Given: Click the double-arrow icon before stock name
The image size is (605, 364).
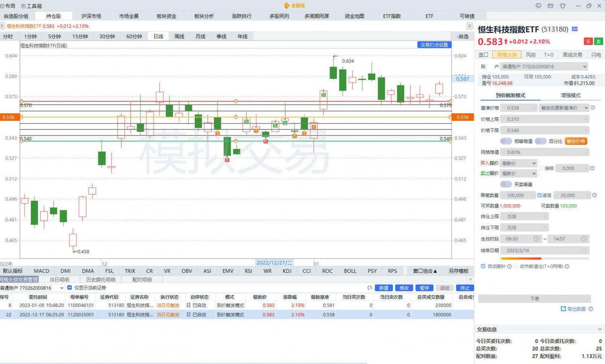Looking at the screenshot, I should [x=3, y=26].
